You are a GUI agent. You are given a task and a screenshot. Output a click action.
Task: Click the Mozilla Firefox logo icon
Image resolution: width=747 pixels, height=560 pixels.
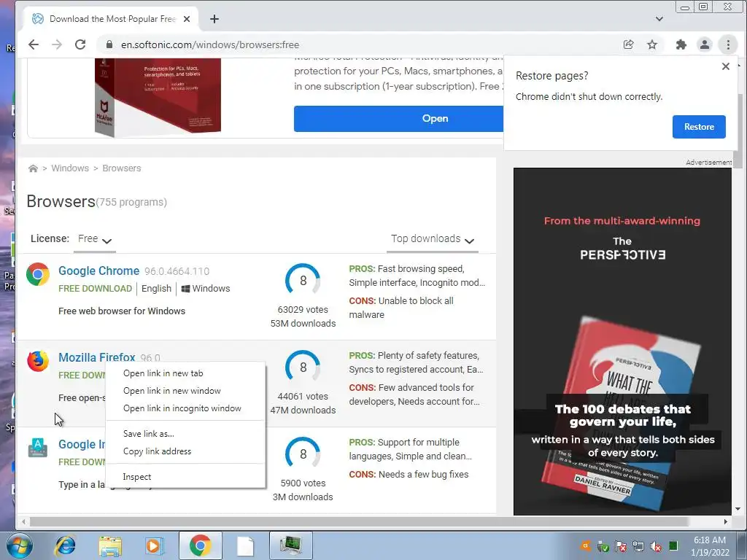(x=38, y=361)
